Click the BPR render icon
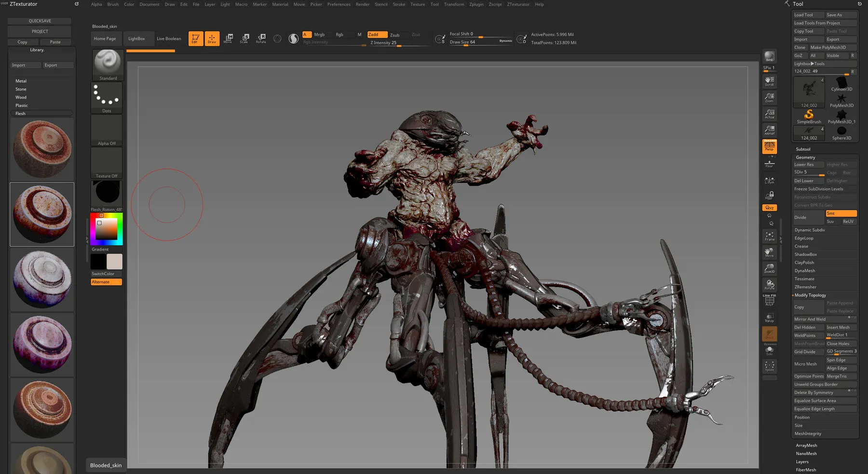868x474 pixels. 769,56
